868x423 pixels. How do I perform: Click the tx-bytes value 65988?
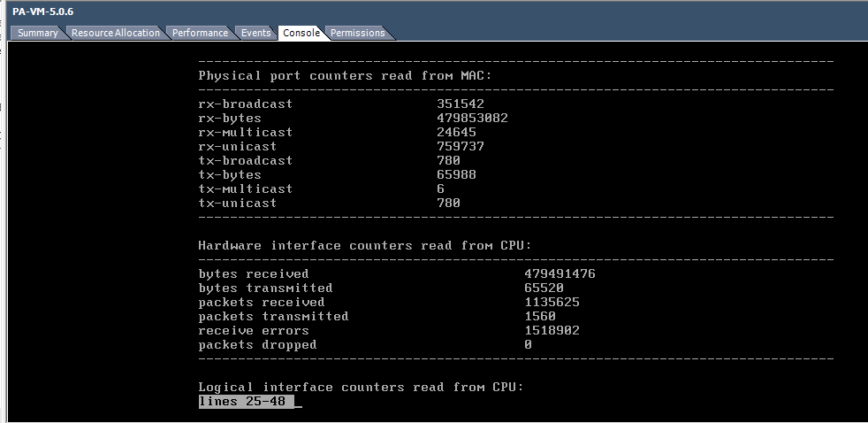(x=456, y=175)
